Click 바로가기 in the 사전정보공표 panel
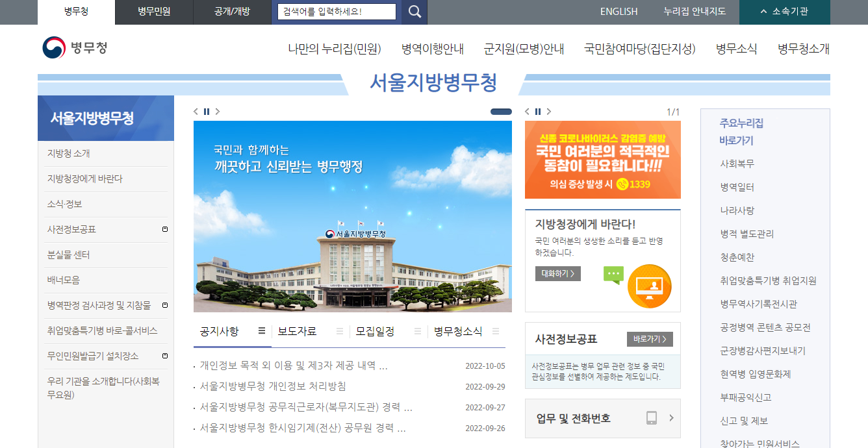Viewport: 868px width, 448px height. tap(650, 339)
